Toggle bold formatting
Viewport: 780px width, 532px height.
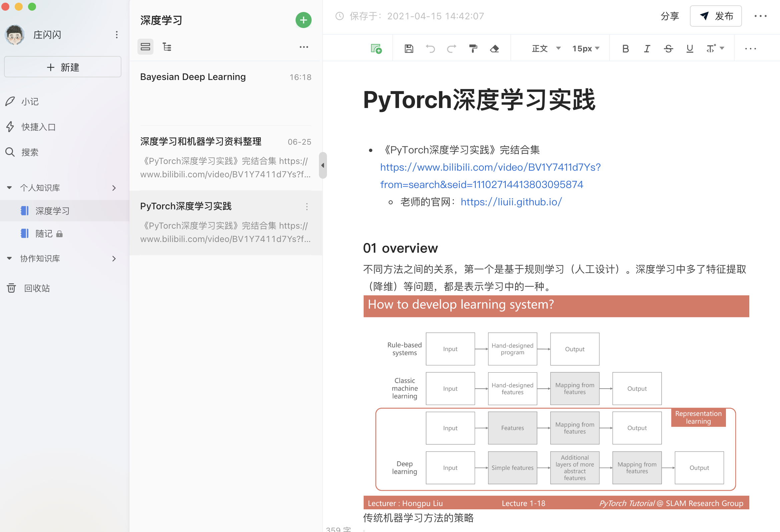pyautogui.click(x=625, y=49)
